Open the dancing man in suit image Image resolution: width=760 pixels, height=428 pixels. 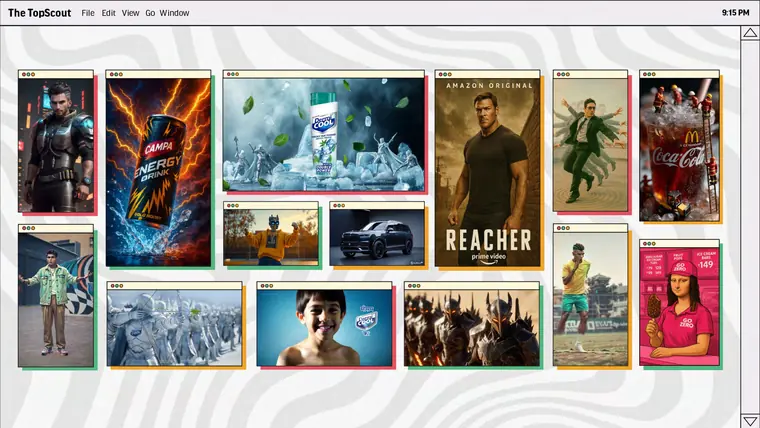point(590,145)
